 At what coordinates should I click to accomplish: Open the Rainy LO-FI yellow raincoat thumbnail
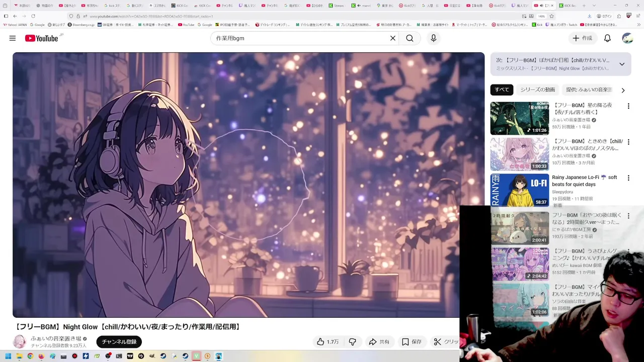click(x=520, y=190)
